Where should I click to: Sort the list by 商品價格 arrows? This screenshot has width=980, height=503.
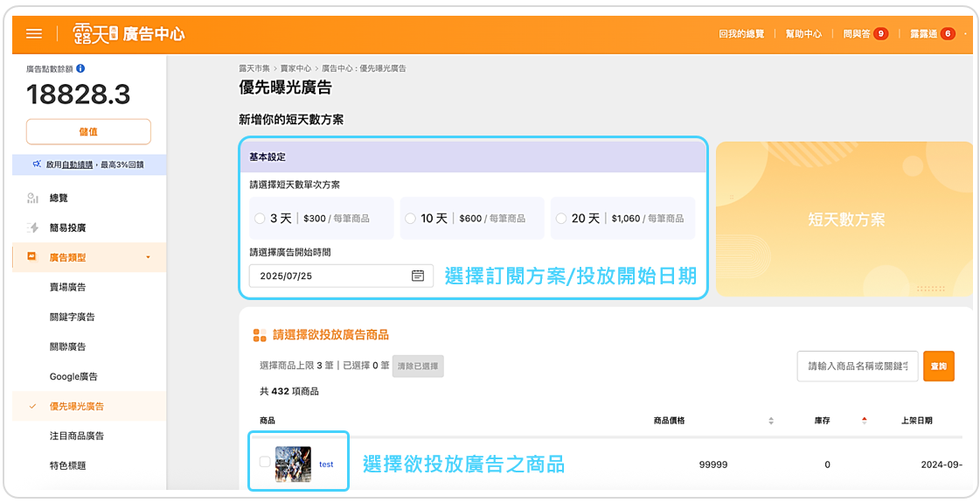(770, 421)
